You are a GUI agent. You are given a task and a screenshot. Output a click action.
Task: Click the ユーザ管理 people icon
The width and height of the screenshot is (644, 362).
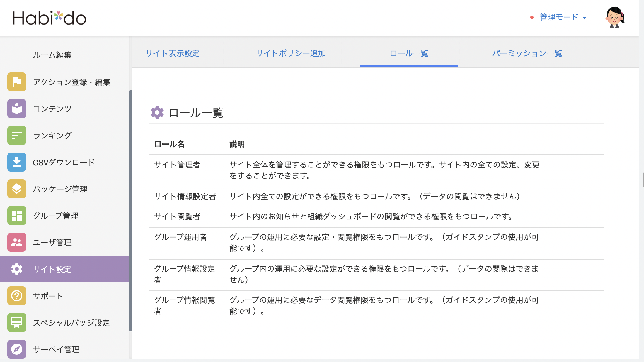coord(17,242)
